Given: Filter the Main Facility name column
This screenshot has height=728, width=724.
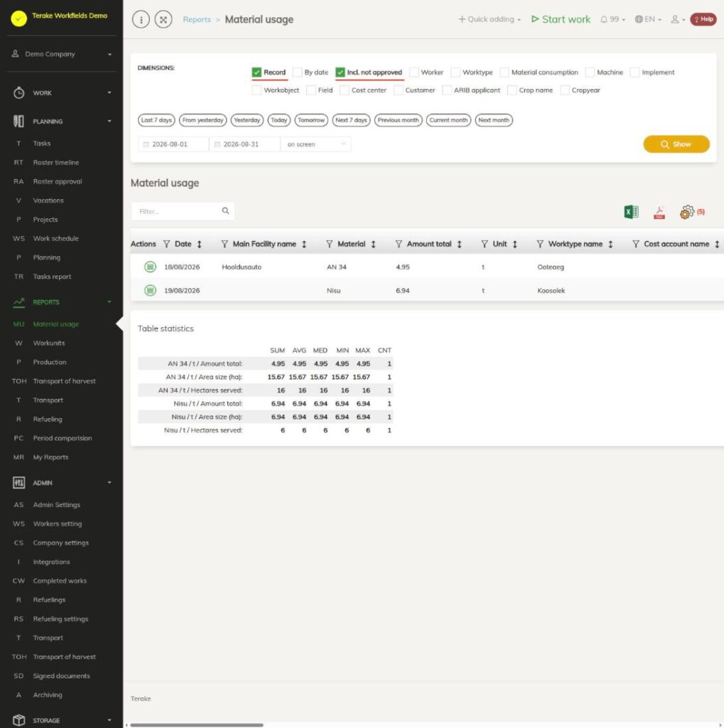Looking at the screenshot, I should [x=225, y=245].
